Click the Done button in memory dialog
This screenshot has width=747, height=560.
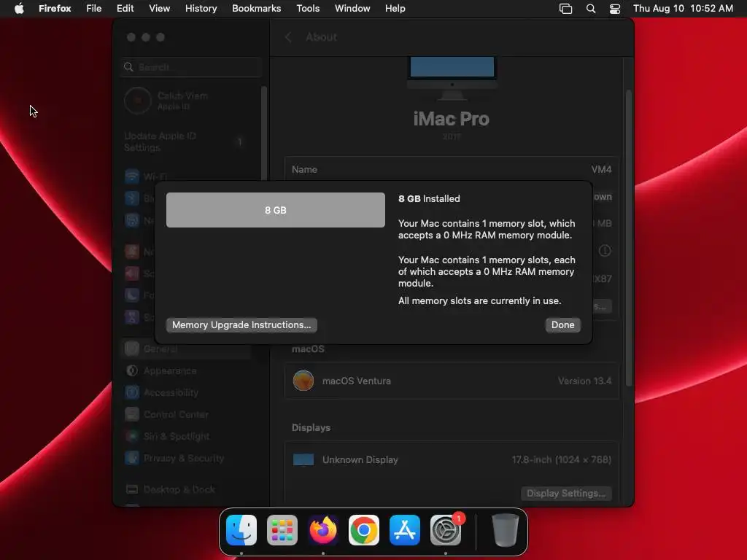click(x=562, y=324)
